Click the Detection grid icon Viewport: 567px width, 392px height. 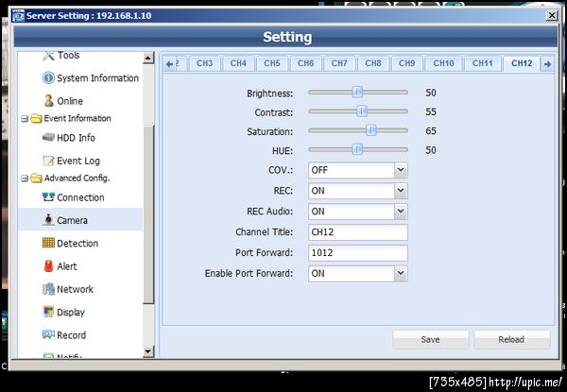[48, 243]
